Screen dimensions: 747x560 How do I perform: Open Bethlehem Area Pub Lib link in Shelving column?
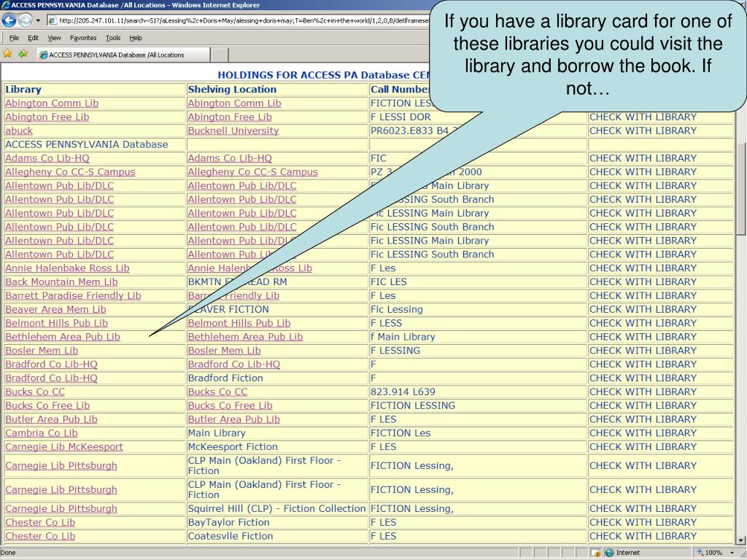245,338
